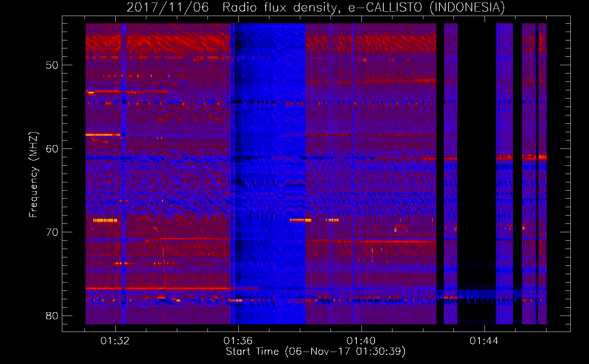Screen dimensions: 589x364
Task: Click the time tick label "01:32"
Action: point(115,341)
